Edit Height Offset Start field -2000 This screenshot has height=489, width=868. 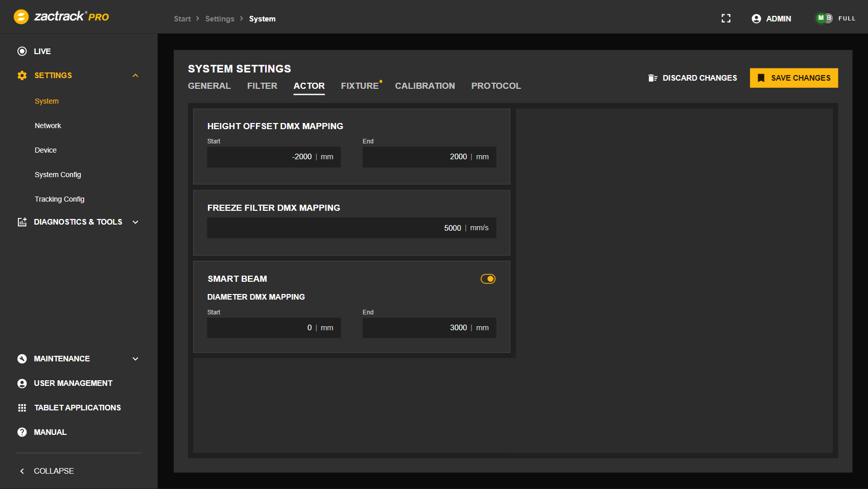[x=274, y=157]
